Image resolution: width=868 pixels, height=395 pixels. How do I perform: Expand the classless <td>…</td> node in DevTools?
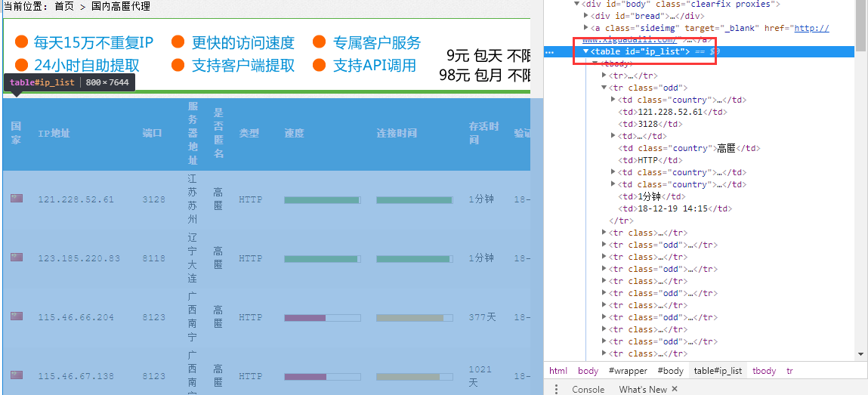pyautogui.click(x=613, y=135)
